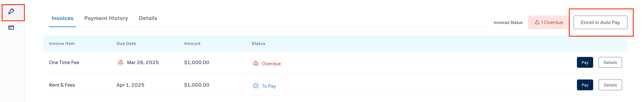Click warning triangle in 1 Overdue badge
The width and height of the screenshot is (644, 102).
[x=537, y=22]
